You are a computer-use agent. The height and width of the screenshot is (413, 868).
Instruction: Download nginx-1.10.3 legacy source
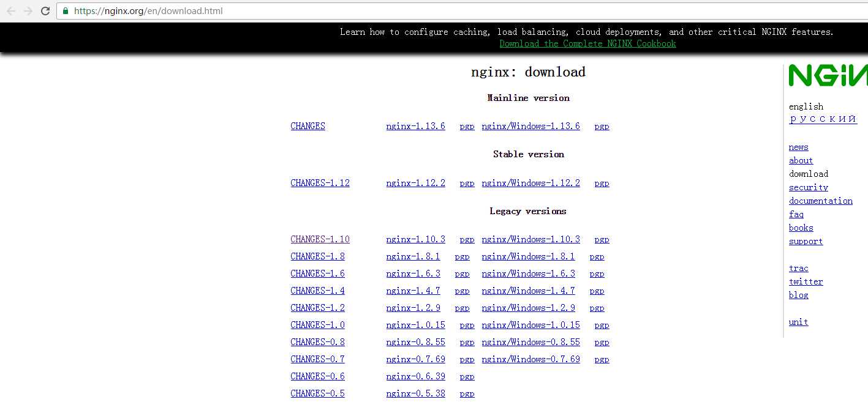[415, 239]
